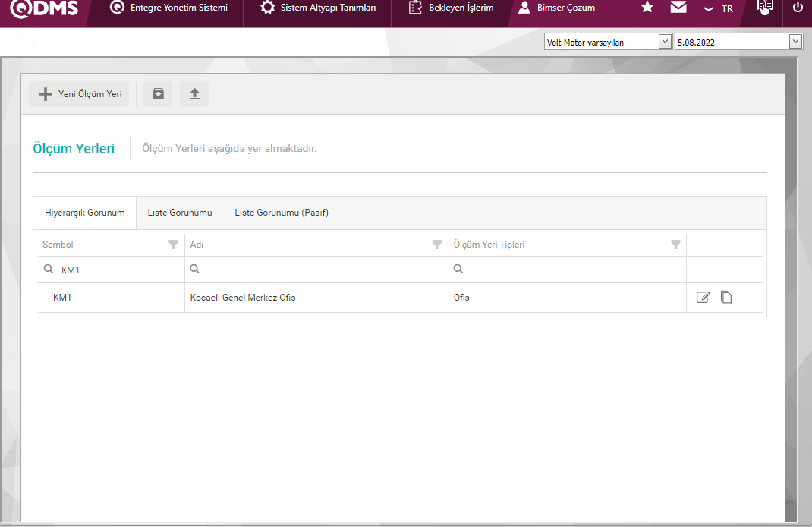The image size is (812, 527).
Task: Expand the TR language selector
Action: [718, 8]
